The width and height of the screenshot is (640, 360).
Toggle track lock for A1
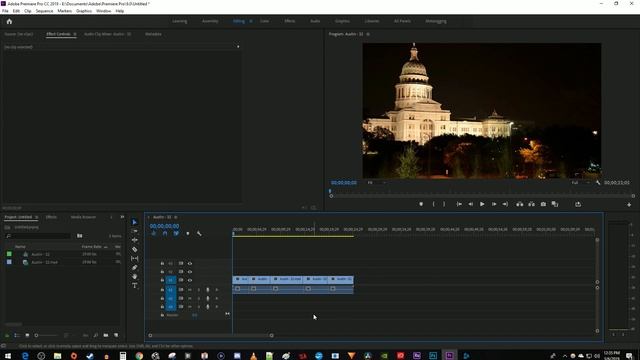(x=162, y=290)
